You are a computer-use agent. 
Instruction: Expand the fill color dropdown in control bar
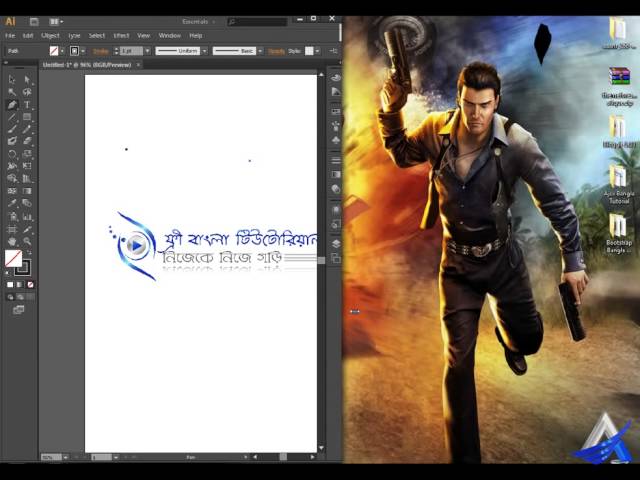(62, 51)
